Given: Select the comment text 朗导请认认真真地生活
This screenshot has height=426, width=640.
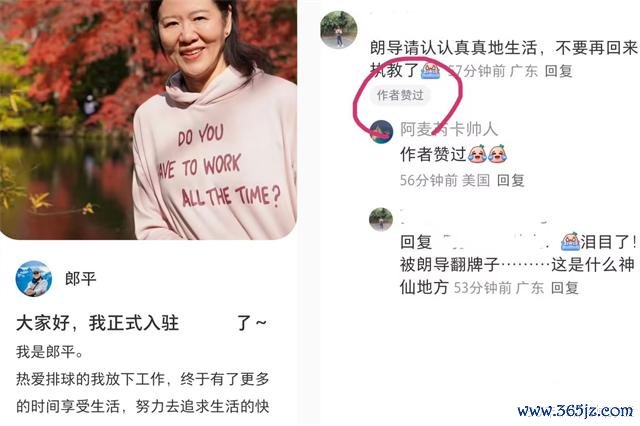Looking at the screenshot, I should coord(453,48).
